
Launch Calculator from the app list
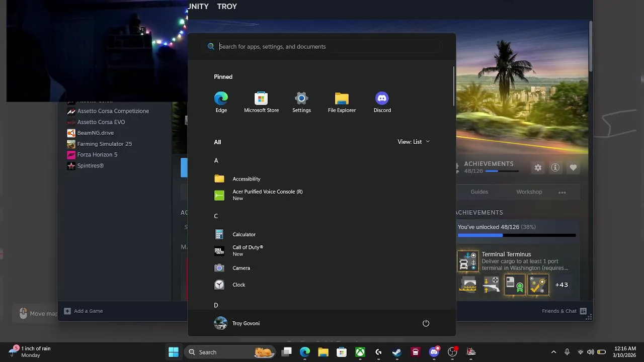click(x=322, y=234)
